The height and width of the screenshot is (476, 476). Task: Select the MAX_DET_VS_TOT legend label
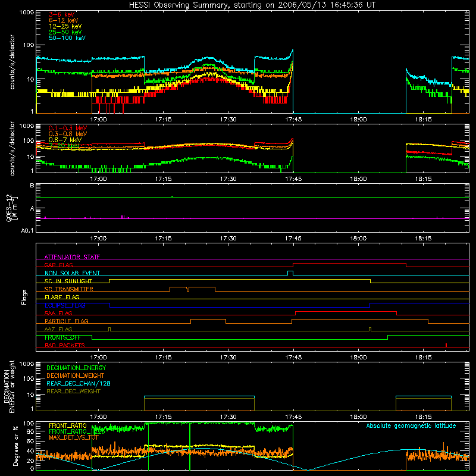pos(74,437)
